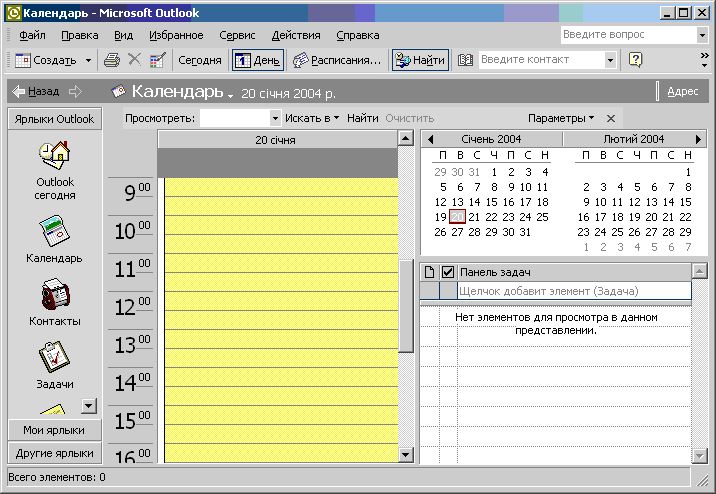Click Найти in the search pane

(363, 119)
